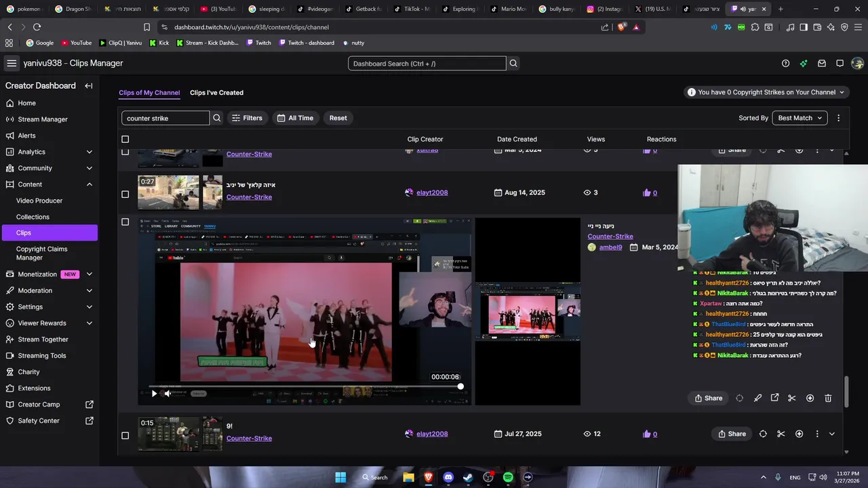The width and height of the screenshot is (868, 488).
Task: Open Video Producer in sidebar
Action: tap(39, 201)
